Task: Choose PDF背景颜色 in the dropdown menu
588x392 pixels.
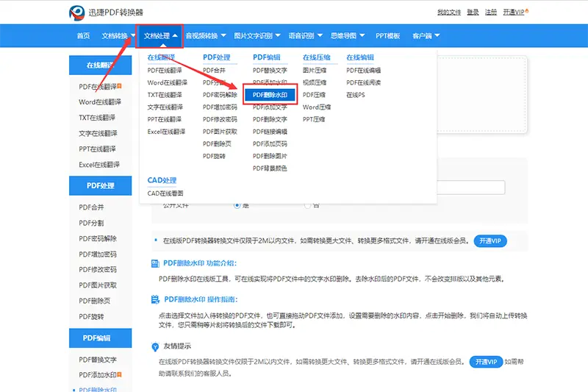Action: coord(270,168)
